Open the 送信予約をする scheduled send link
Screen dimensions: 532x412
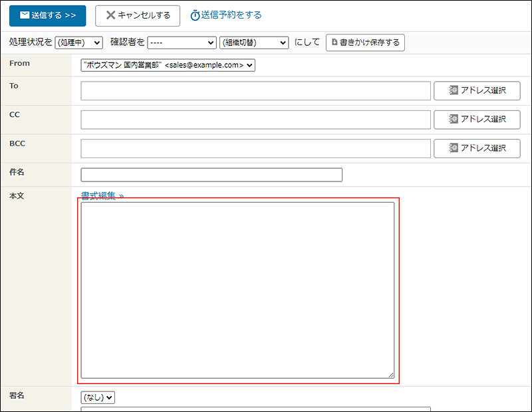pos(225,15)
